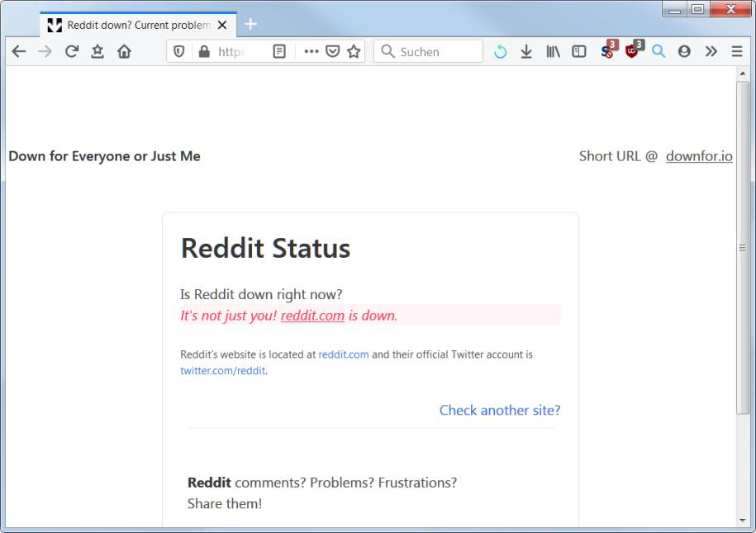Viewport: 756px width, 533px height.
Task: Click the blue magnifier extension icon
Action: click(659, 51)
